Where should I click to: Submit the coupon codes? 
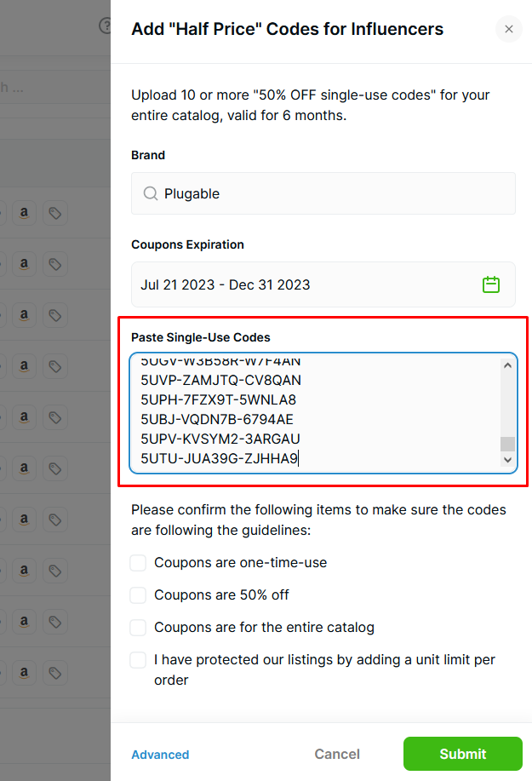(462, 754)
